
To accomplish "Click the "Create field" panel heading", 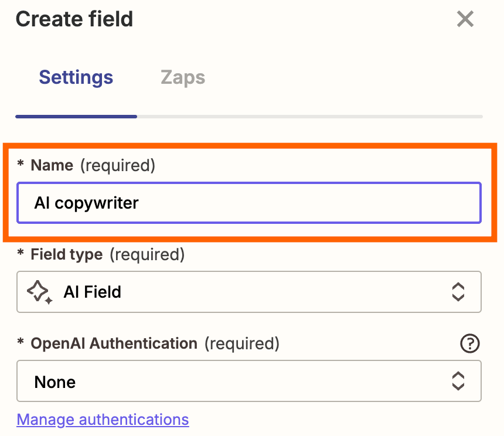I will [x=74, y=19].
